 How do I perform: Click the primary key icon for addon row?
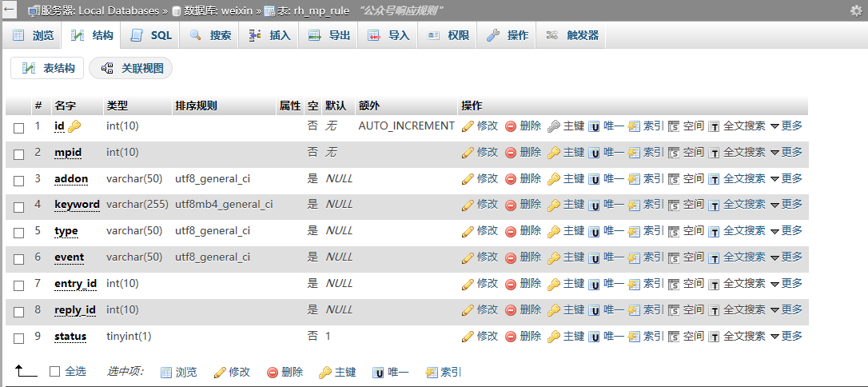tap(554, 179)
